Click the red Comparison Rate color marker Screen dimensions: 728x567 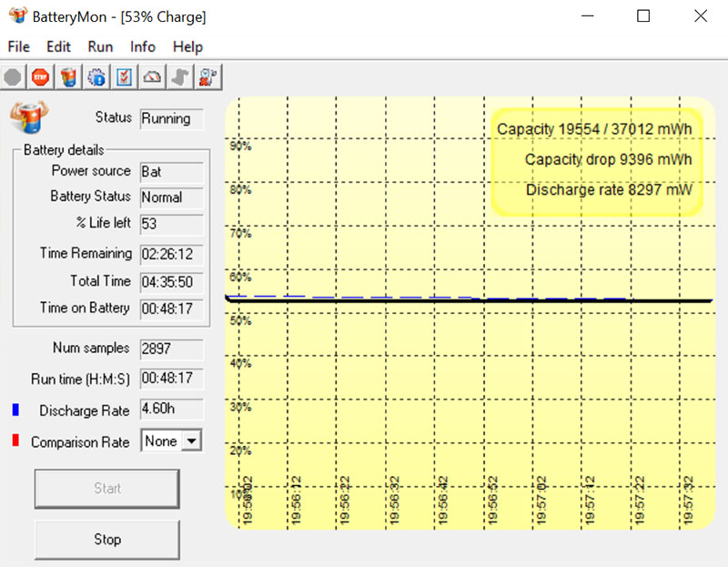pyautogui.click(x=15, y=441)
